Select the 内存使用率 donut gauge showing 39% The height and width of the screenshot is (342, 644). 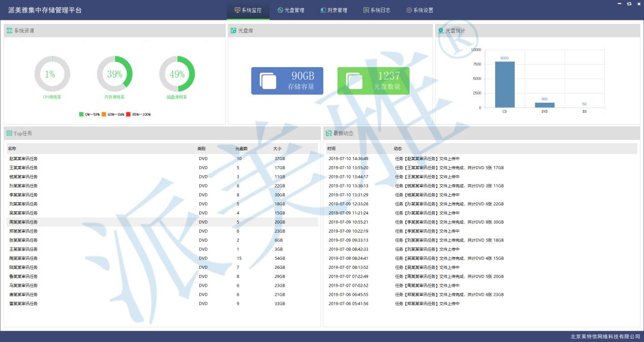pyautogui.click(x=115, y=74)
